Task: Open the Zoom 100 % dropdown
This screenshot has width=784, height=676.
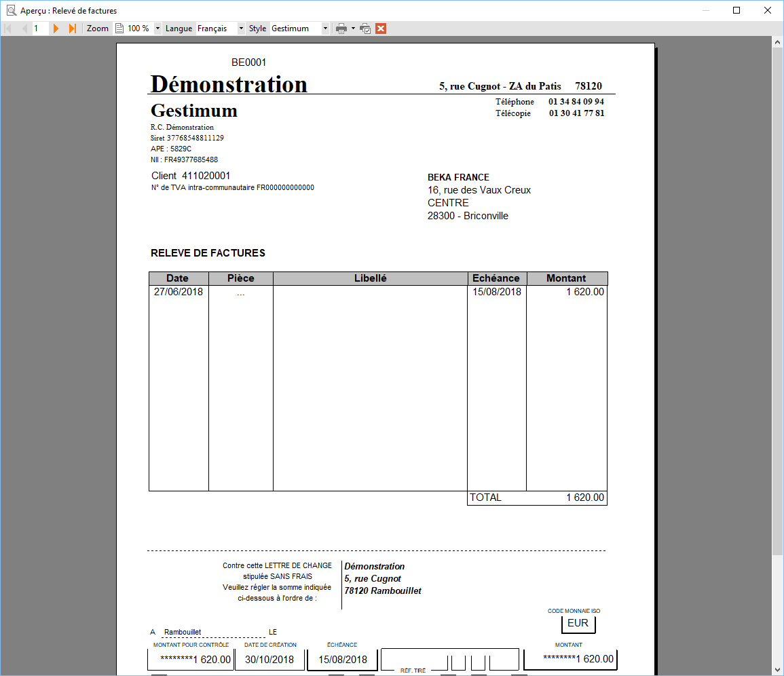Action: [x=157, y=29]
